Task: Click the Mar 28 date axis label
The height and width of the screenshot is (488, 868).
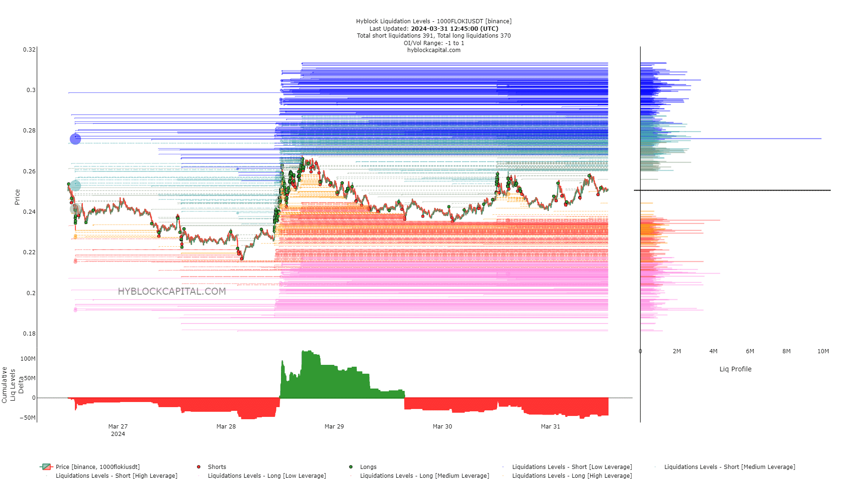Action: (226, 426)
